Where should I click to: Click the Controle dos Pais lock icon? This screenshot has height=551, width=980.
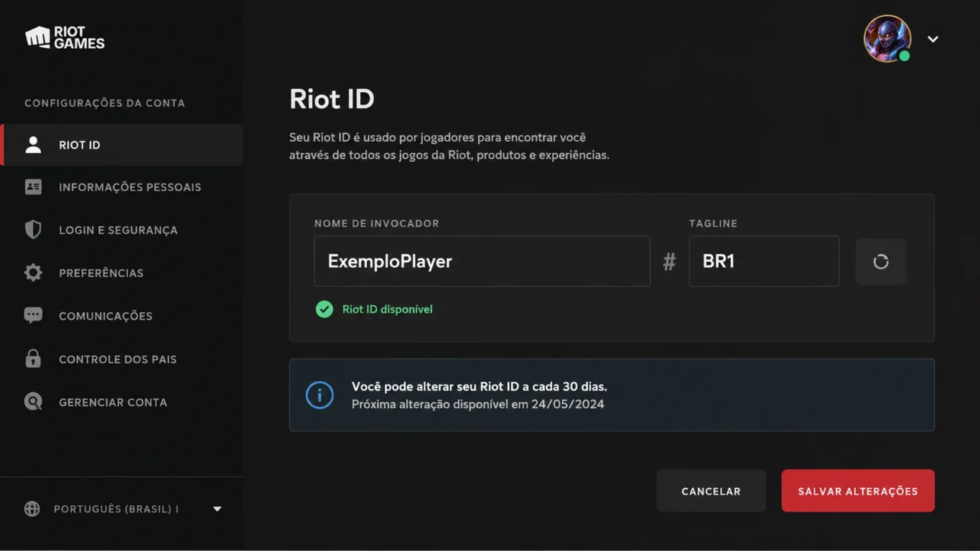(33, 359)
